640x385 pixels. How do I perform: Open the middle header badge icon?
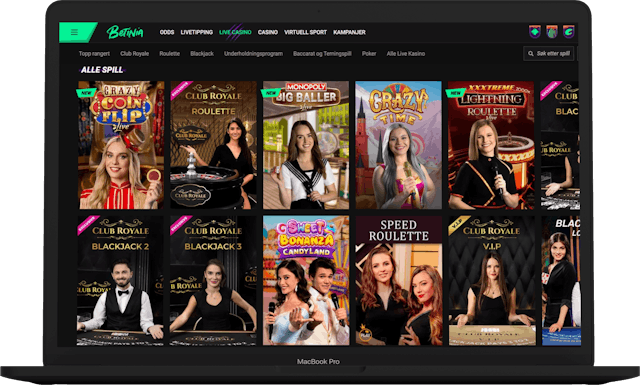[552, 31]
